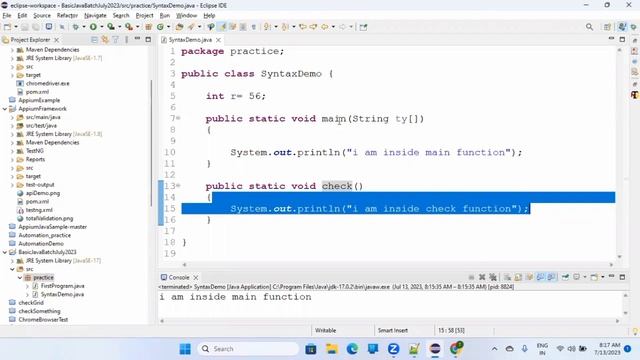640x360 pixels.
Task: Toggle Mark Occurrences highlighter icon
Action: (222, 27)
